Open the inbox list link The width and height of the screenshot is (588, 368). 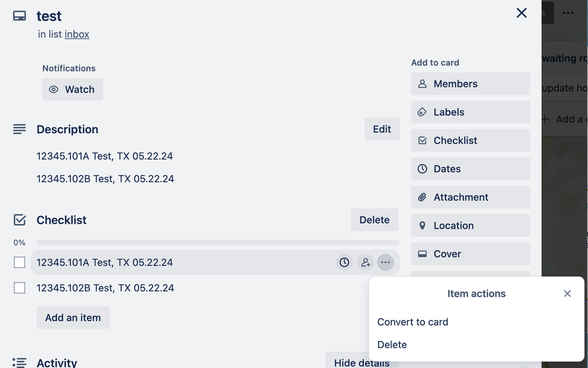(x=77, y=34)
